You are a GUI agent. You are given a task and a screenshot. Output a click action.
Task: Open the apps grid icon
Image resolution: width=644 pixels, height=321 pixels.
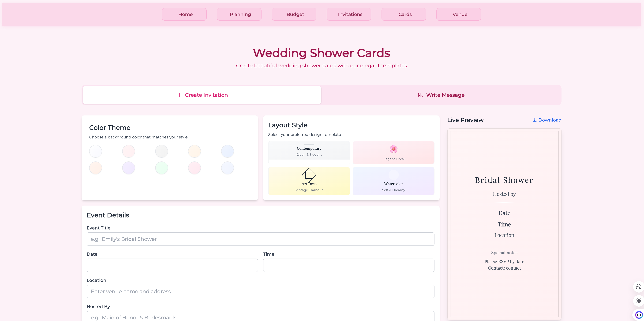point(638,301)
